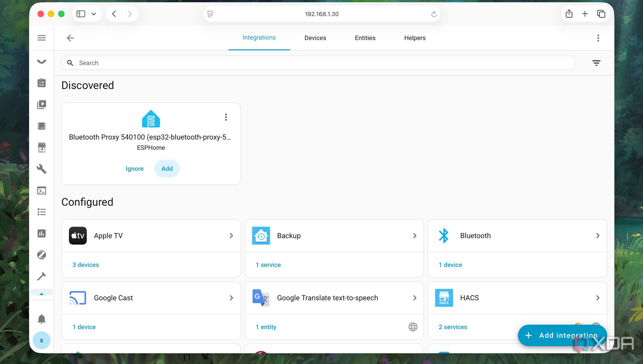
Task: Reload the page in Safari
Action: pos(434,14)
